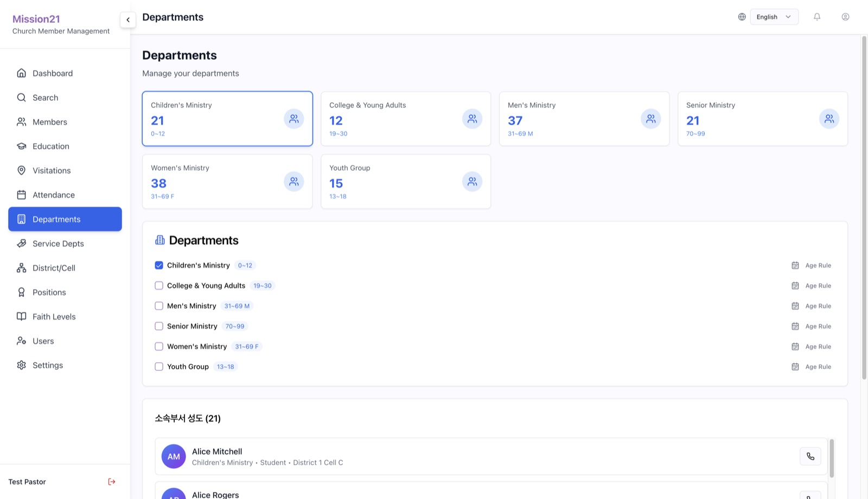Open Positions in sidebar
868x499 pixels.
65,292
